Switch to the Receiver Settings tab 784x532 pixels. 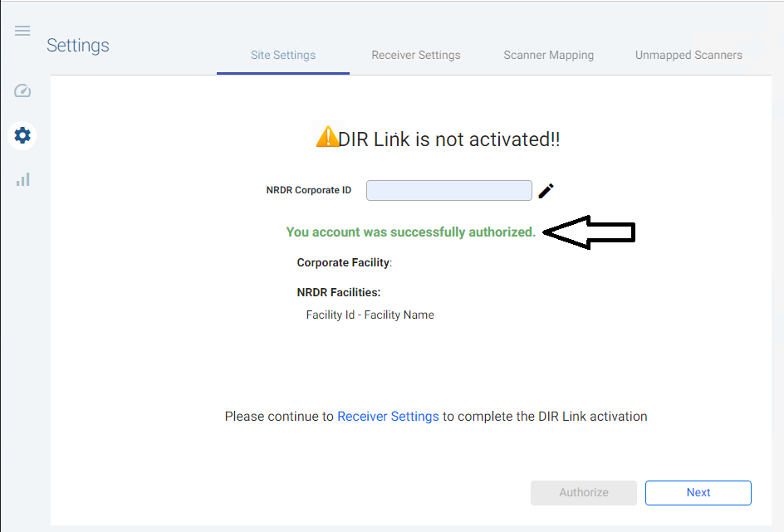pyautogui.click(x=415, y=55)
